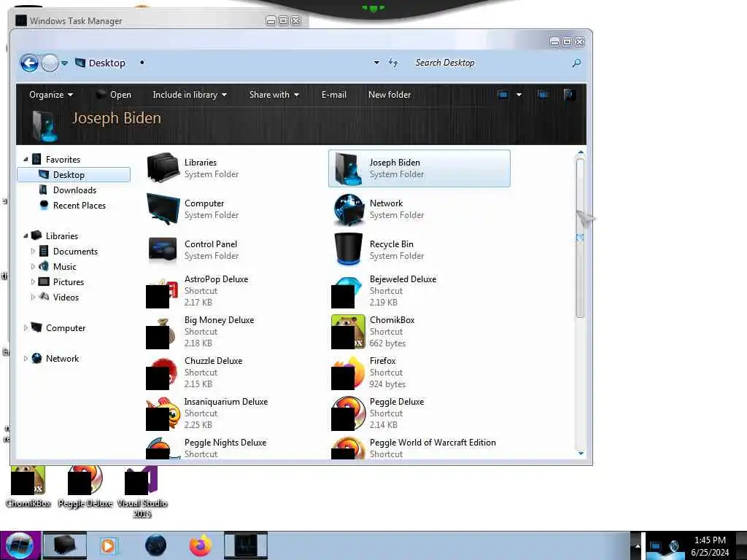Open the view options dropdown arrow
This screenshot has width=747, height=560.
[x=519, y=94]
